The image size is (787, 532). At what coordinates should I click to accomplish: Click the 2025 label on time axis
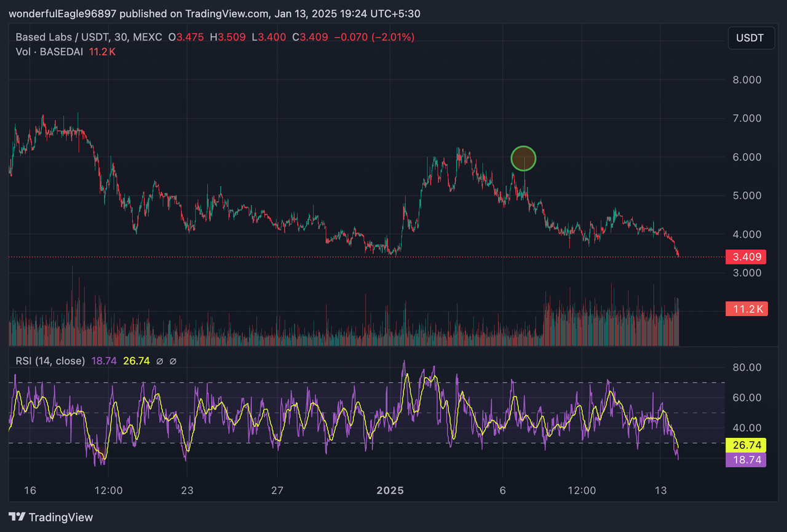point(390,491)
